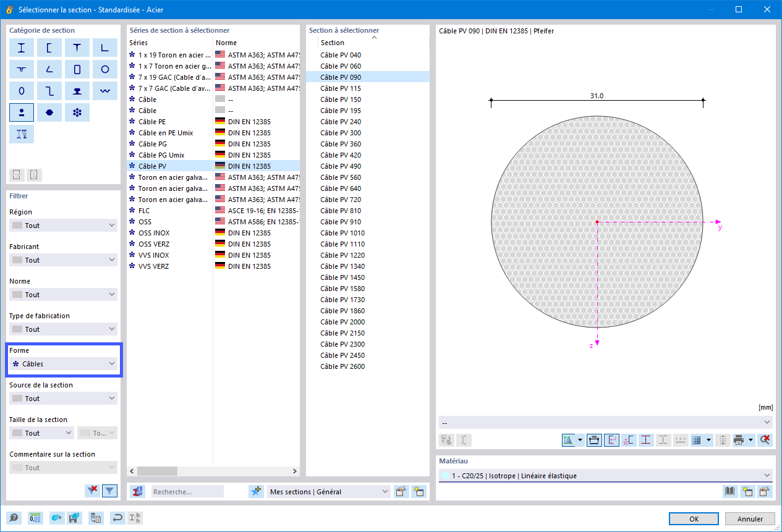The height and width of the screenshot is (532, 782).
Task: Toggle dimension display in section preview
Action: point(595,440)
